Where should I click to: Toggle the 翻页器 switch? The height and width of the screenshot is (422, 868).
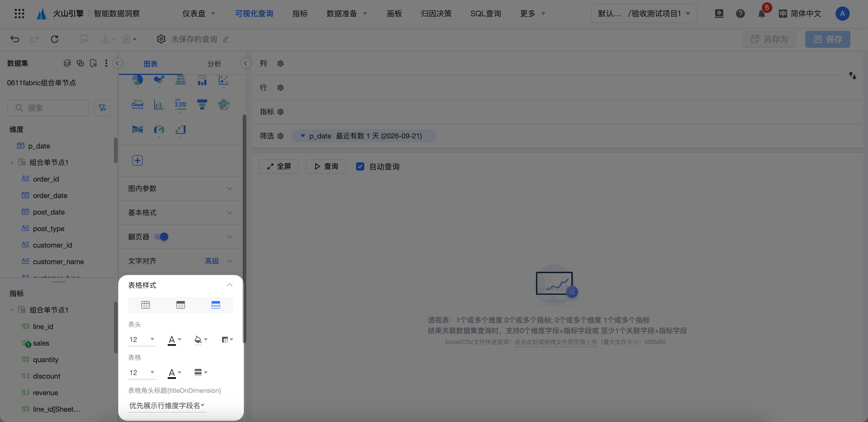click(161, 237)
